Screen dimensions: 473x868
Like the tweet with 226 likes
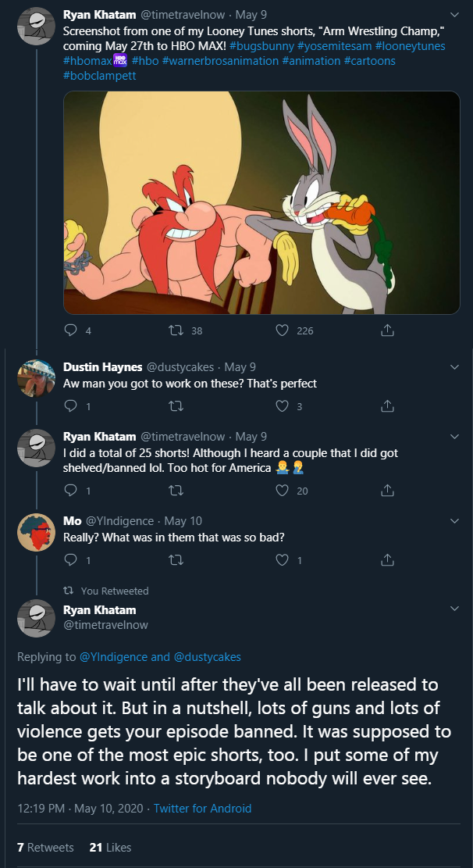pos(283,330)
